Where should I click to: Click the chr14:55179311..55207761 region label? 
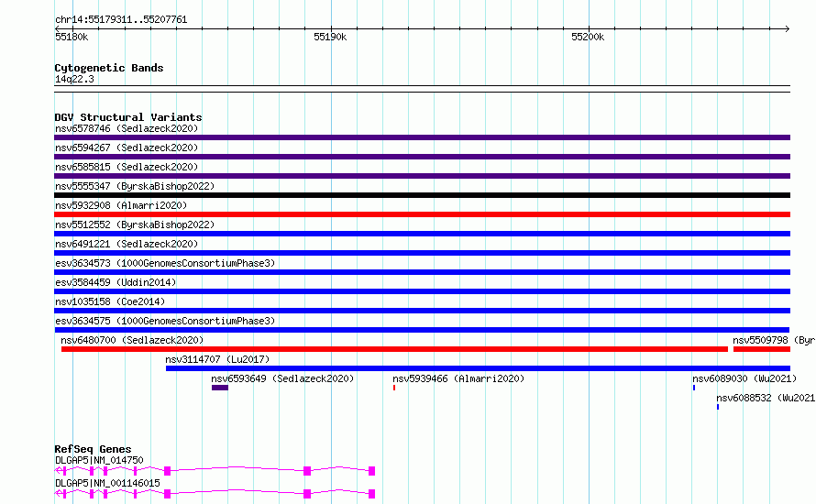pyautogui.click(x=121, y=19)
